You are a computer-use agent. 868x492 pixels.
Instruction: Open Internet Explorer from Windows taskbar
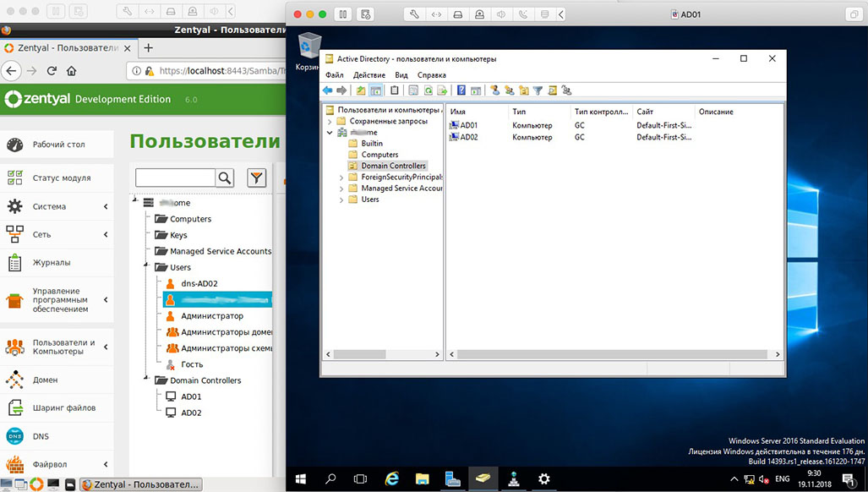392,478
